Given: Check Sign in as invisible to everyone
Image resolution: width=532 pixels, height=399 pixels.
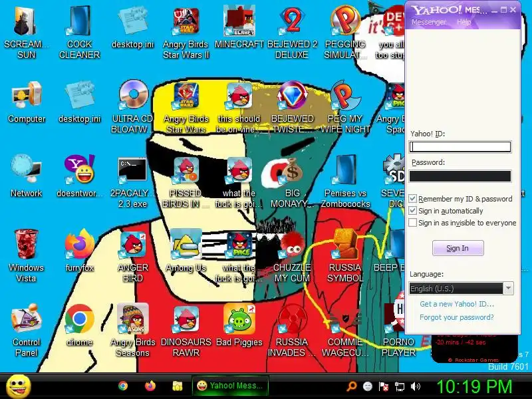Looking at the screenshot, I should point(412,223).
